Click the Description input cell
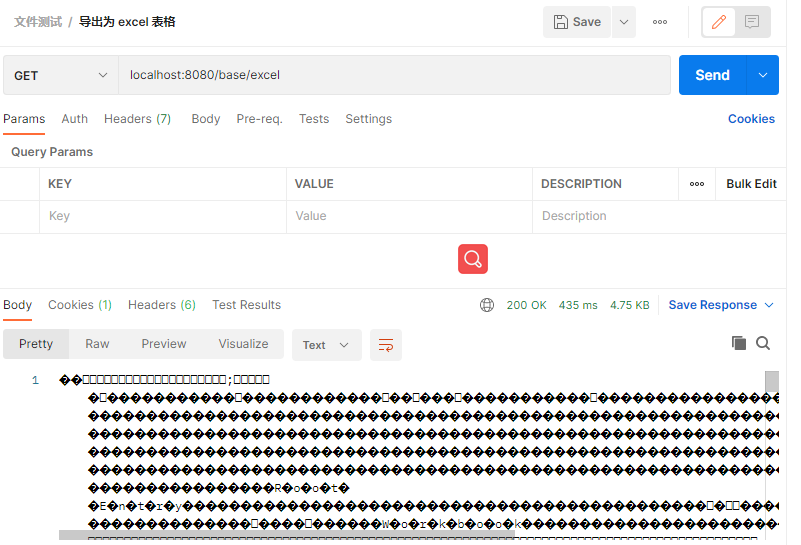Screen dimensions: 801x545 pyautogui.click(x=659, y=216)
